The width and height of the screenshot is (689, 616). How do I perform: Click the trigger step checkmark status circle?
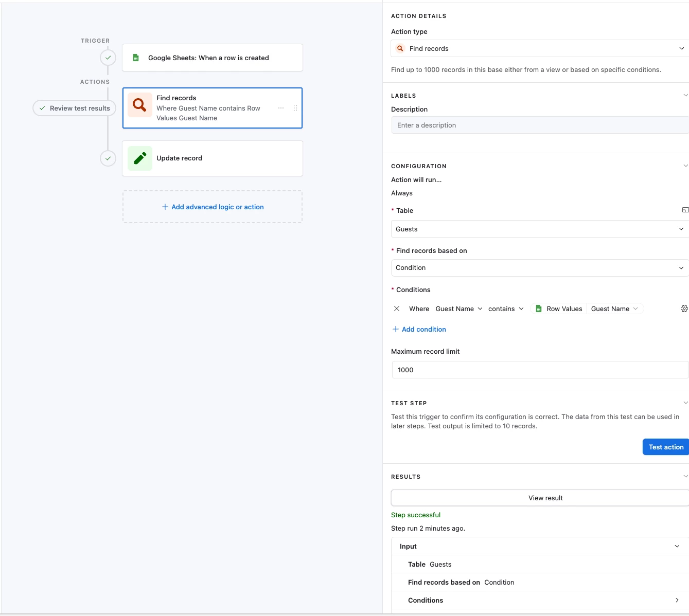click(x=108, y=58)
